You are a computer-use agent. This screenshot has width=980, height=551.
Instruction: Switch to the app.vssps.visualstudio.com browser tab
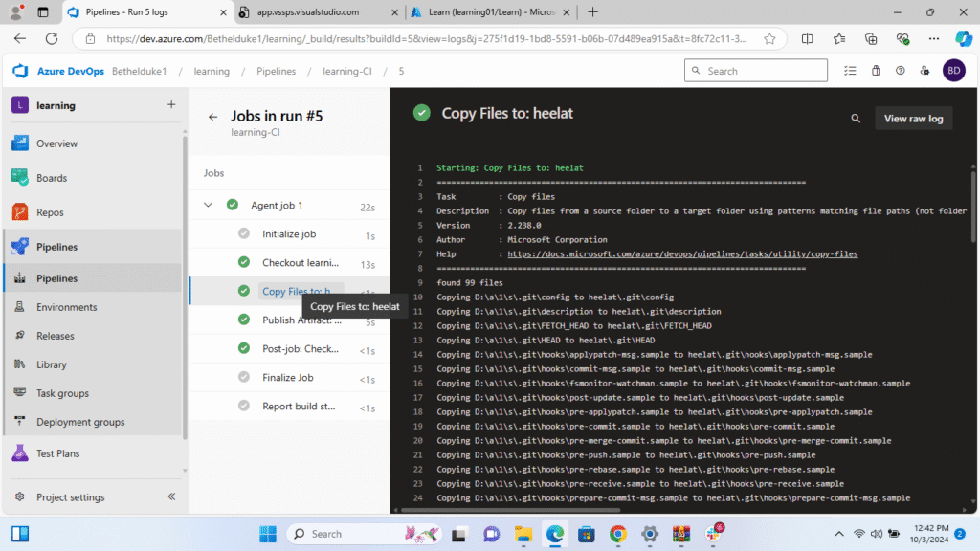308,11
